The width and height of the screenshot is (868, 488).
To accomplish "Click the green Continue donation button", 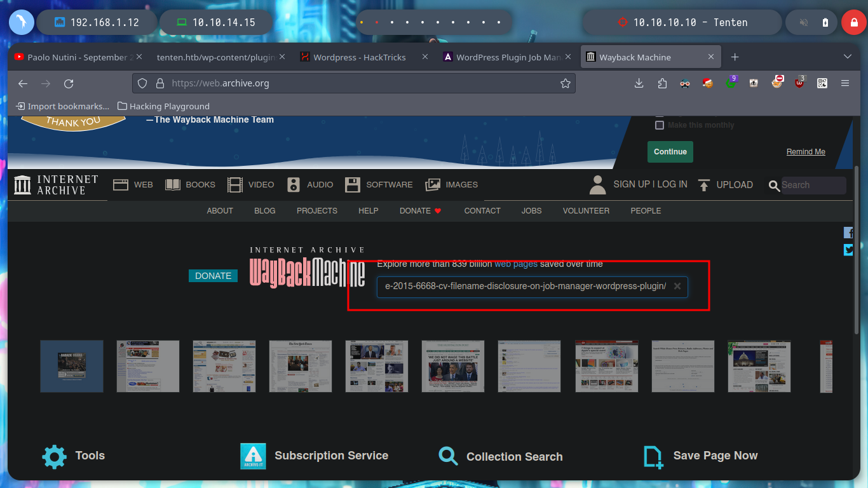I will [670, 152].
